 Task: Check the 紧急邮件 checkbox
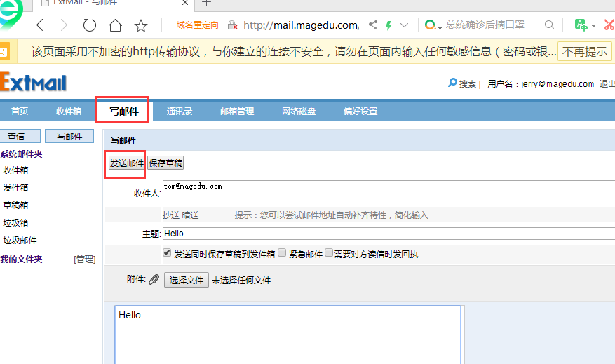(282, 252)
